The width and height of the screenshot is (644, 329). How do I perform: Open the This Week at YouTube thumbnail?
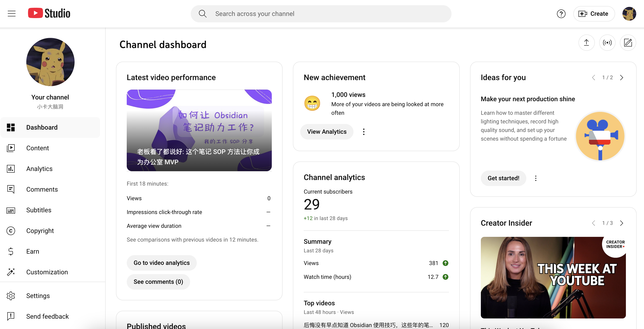coord(553,278)
